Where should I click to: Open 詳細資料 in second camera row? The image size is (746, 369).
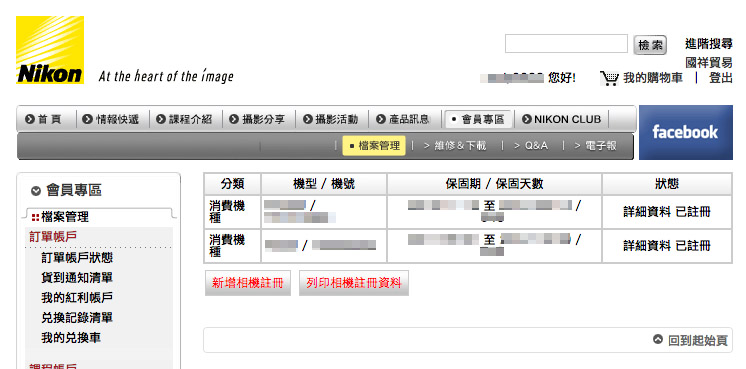pyautogui.click(x=647, y=245)
